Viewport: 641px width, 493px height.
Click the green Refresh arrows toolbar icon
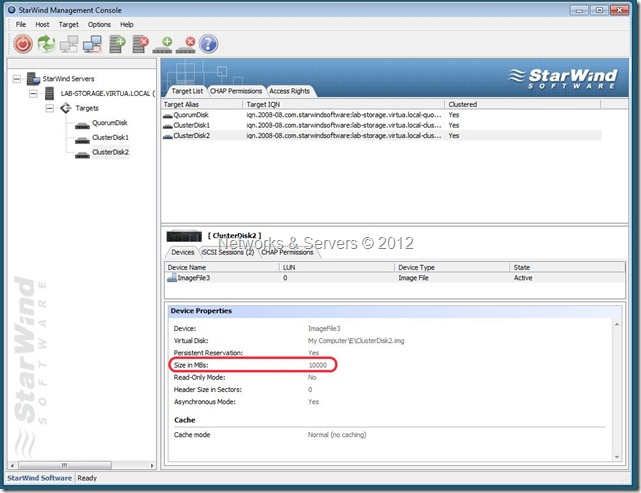coord(46,43)
